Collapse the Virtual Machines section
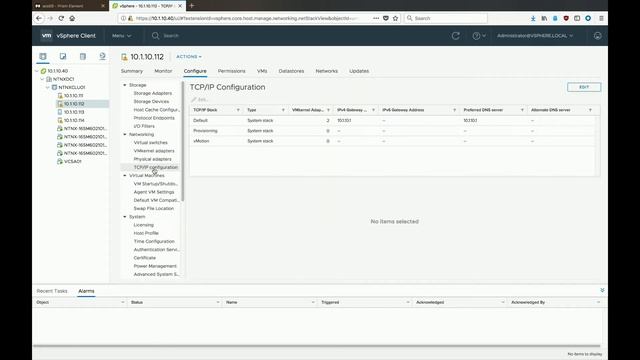640x360 pixels. coord(125,176)
